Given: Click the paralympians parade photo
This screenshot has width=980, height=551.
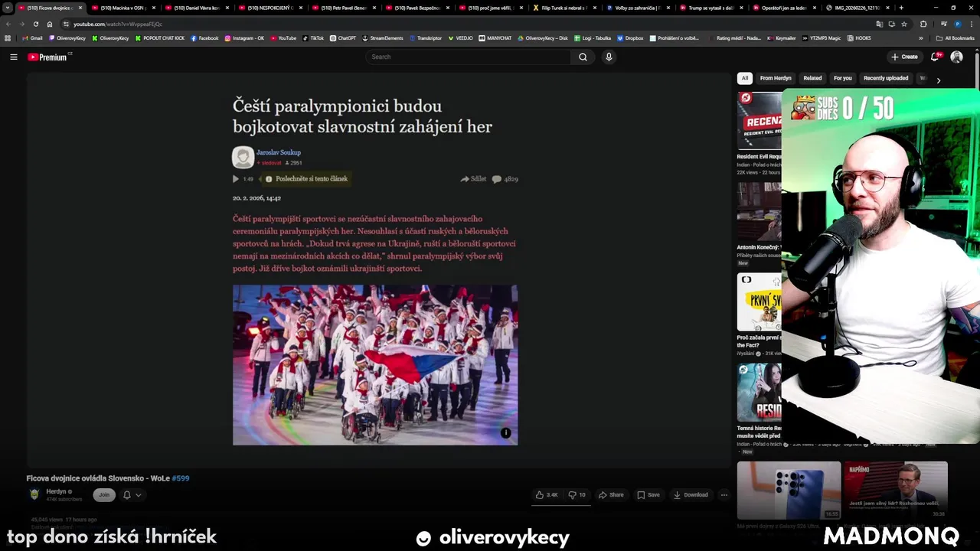Looking at the screenshot, I should (375, 365).
